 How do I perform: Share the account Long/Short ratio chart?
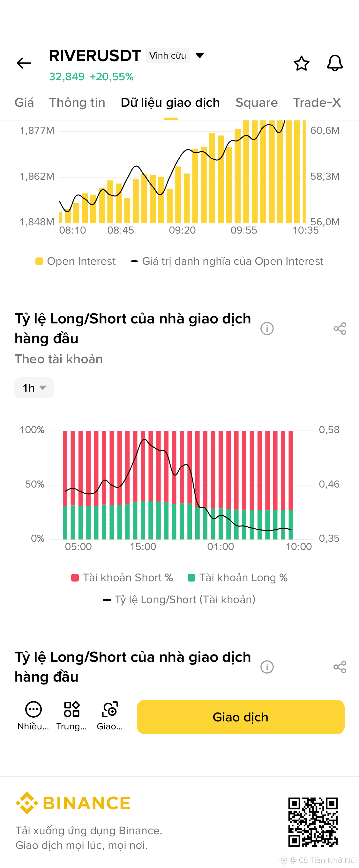[x=340, y=328]
